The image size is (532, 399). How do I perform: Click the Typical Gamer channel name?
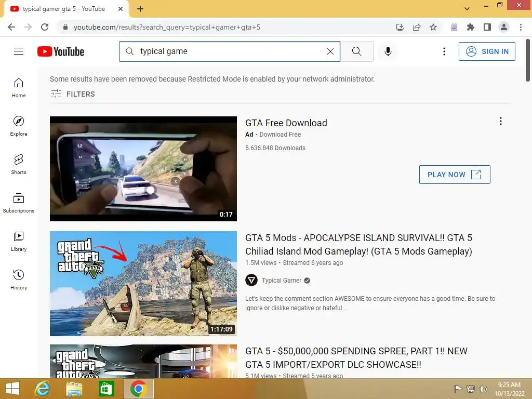point(281,280)
